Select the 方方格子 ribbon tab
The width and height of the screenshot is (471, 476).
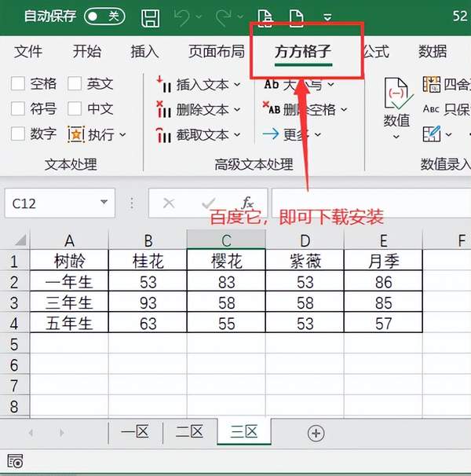(303, 51)
